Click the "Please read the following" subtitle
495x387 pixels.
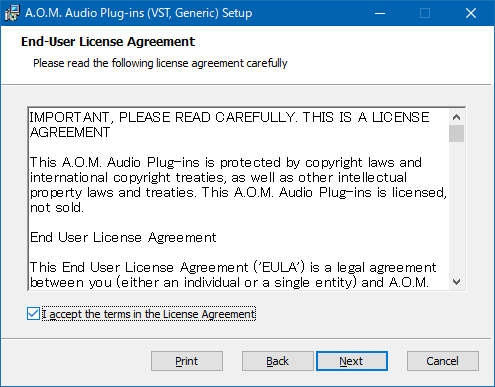160,63
